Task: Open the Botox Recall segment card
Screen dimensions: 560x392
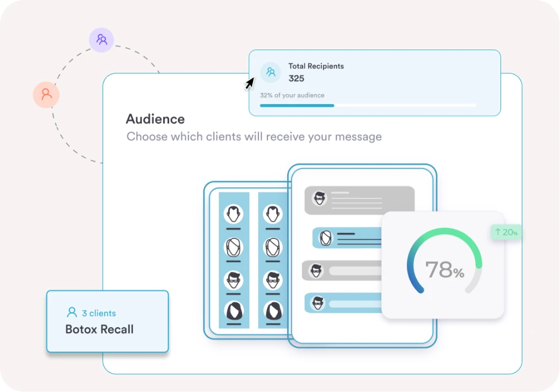Action: [x=107, y=322]
